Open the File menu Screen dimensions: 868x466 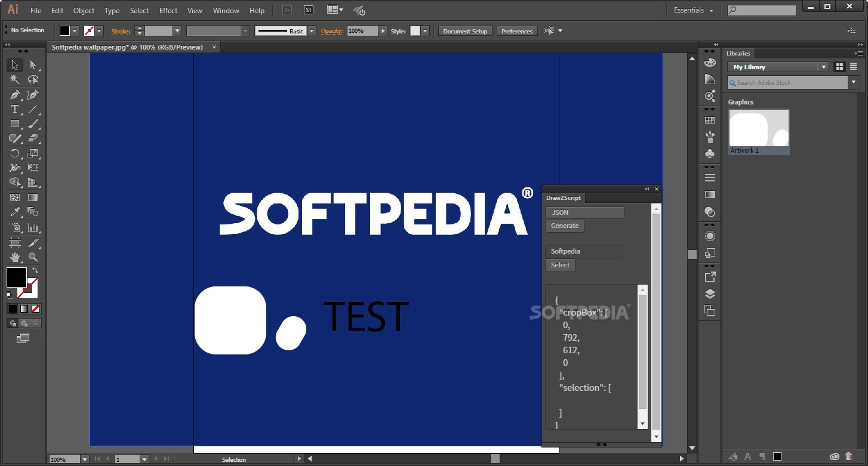(36, 11)
